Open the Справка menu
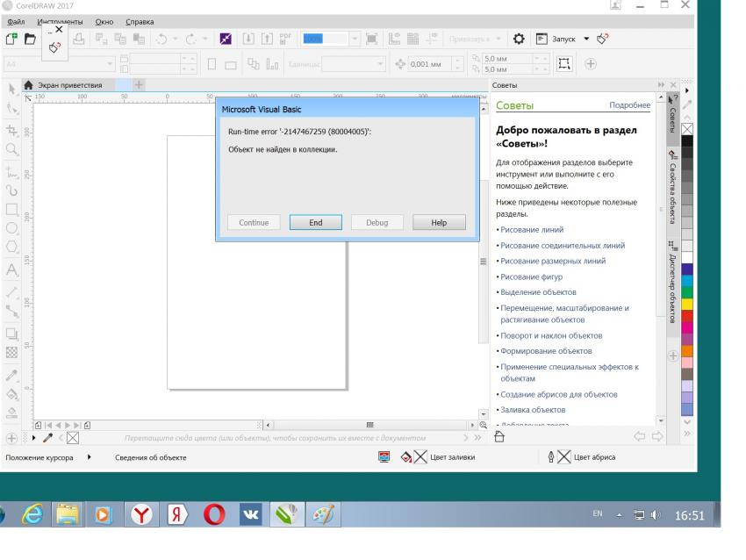Image resolution: width=746 pixels, height=560 pixels. [x=140, y=20]
